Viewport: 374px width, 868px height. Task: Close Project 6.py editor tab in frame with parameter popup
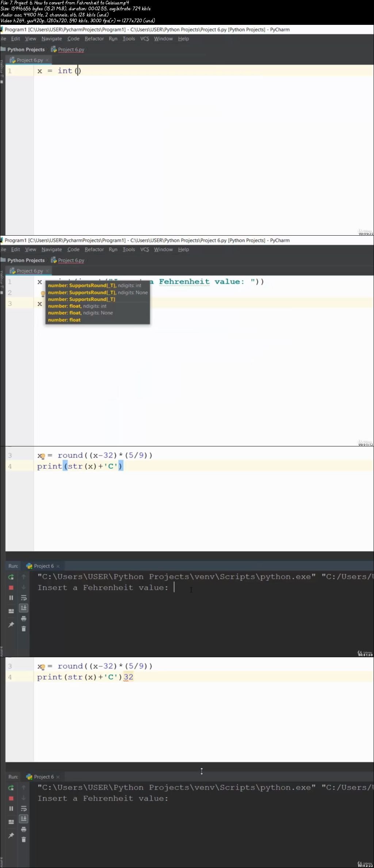click(x=47, y=271)
